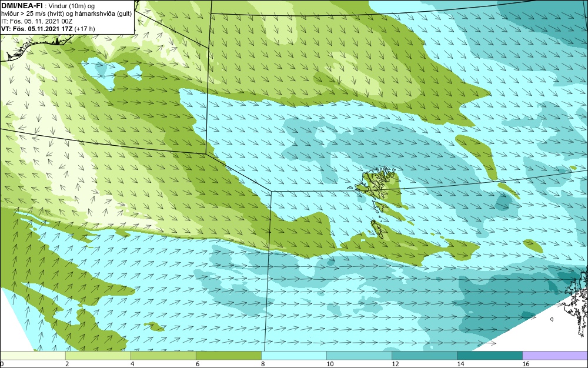Click the 0–2 m/s palest legend swatch

33,355
